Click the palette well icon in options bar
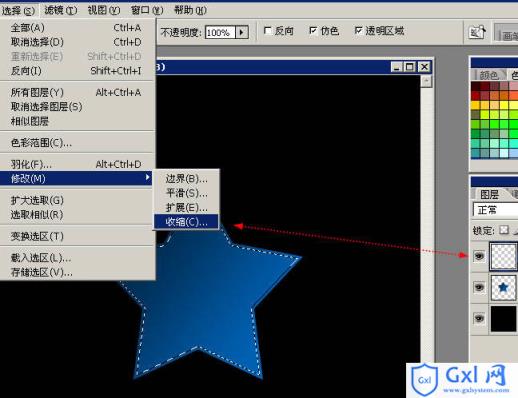518x398 pixels. coord(477,32)
